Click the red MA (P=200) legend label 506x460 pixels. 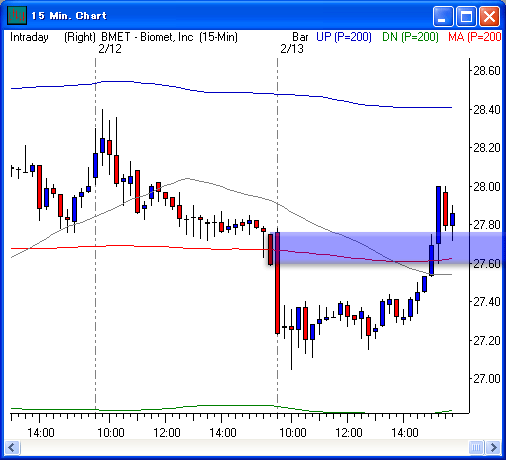pyautogui.click(x=475, y=37)
